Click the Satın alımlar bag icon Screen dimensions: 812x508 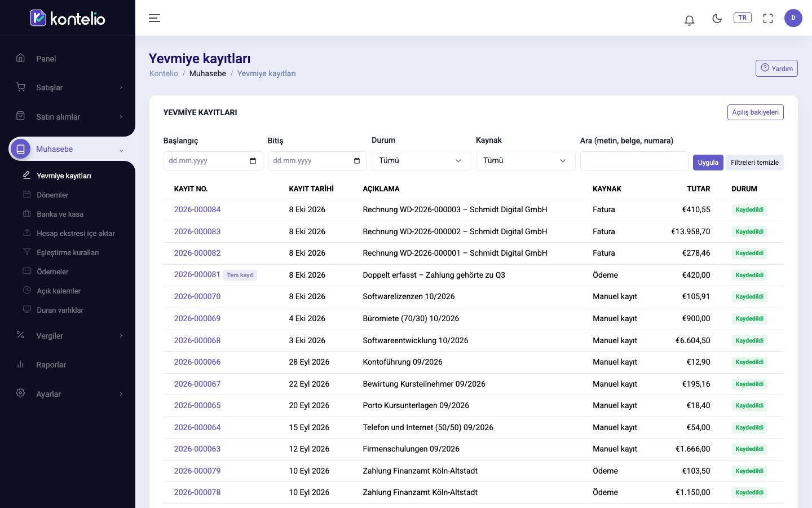pos(20,116)
